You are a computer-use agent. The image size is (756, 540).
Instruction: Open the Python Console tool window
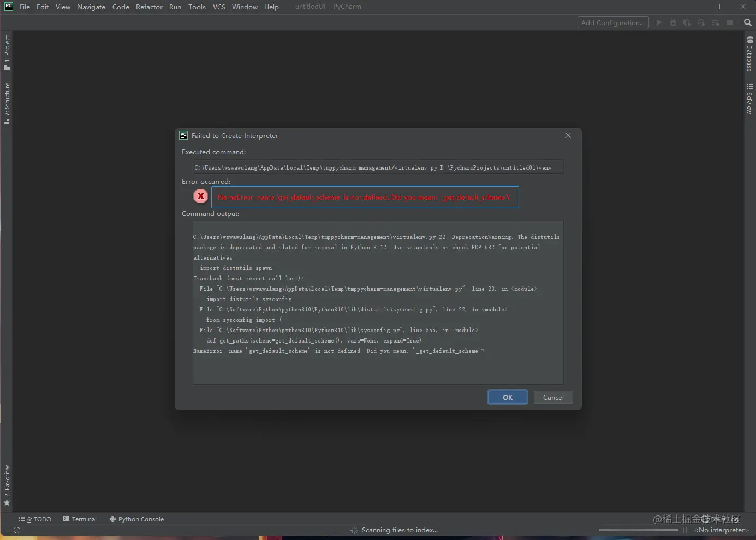pos(136,519)
